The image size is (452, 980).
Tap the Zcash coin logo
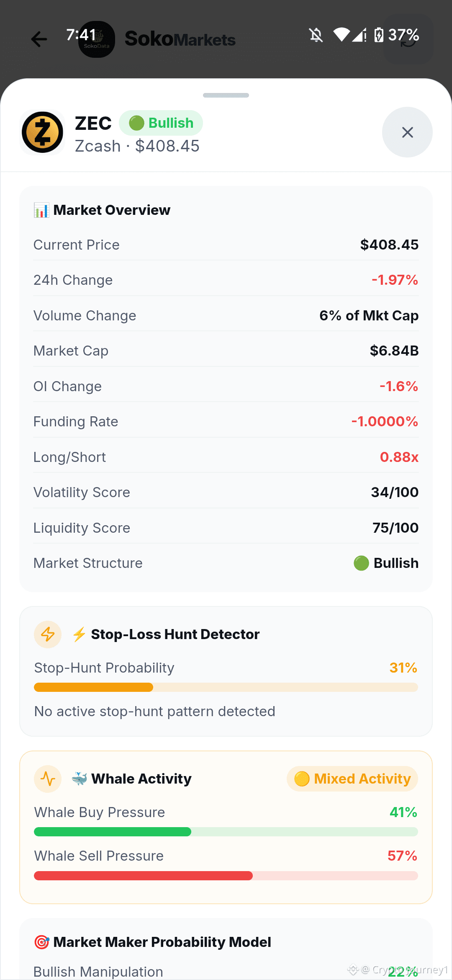42,132
